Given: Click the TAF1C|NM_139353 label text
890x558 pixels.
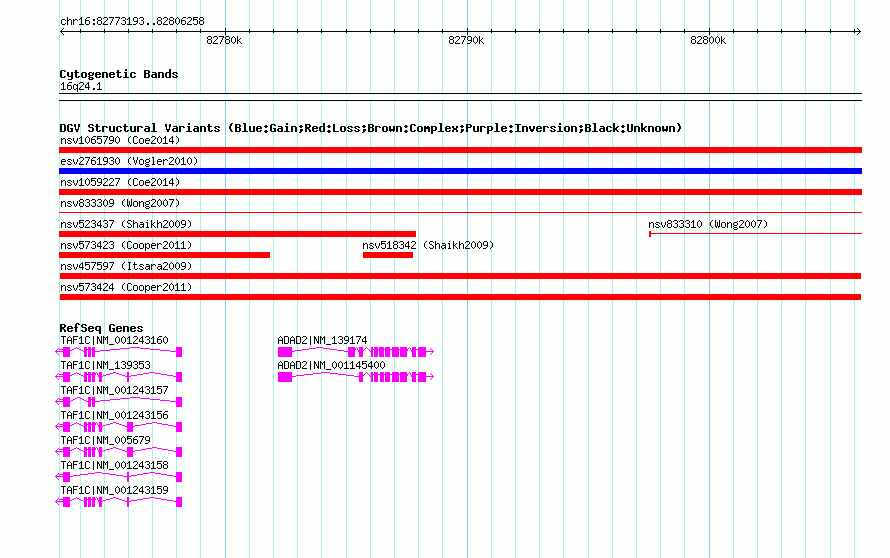Looking at the screenshot, I should 106,366.
